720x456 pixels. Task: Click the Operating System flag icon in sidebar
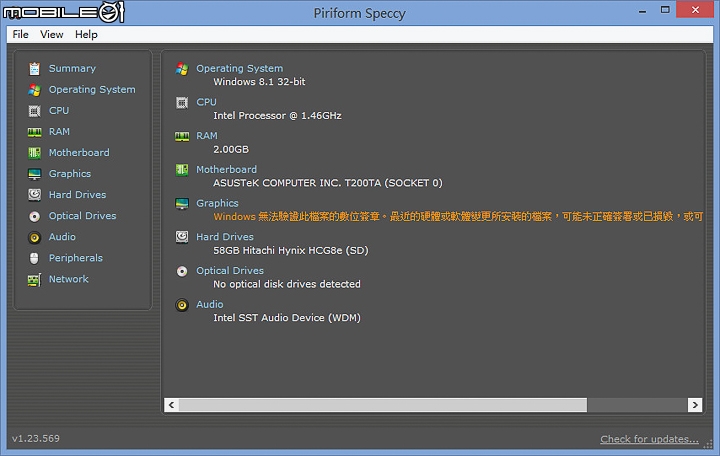click(34, 90)
